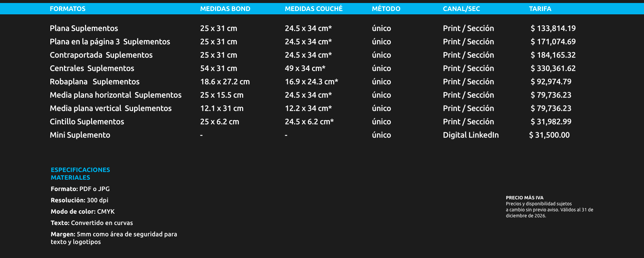Click the MEDIDAS COUCHÉ column header
644x258 pixels.
[313, 9]
